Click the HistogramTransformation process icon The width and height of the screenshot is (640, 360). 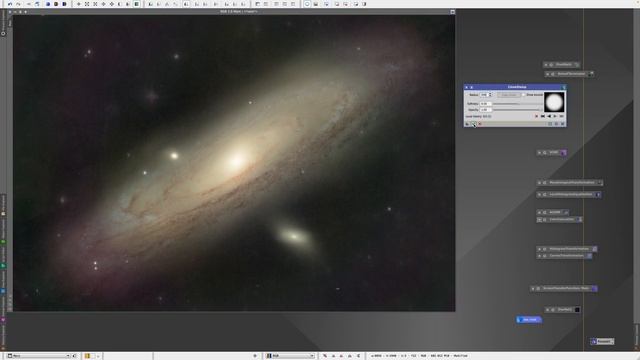click(x=567, y=249)
